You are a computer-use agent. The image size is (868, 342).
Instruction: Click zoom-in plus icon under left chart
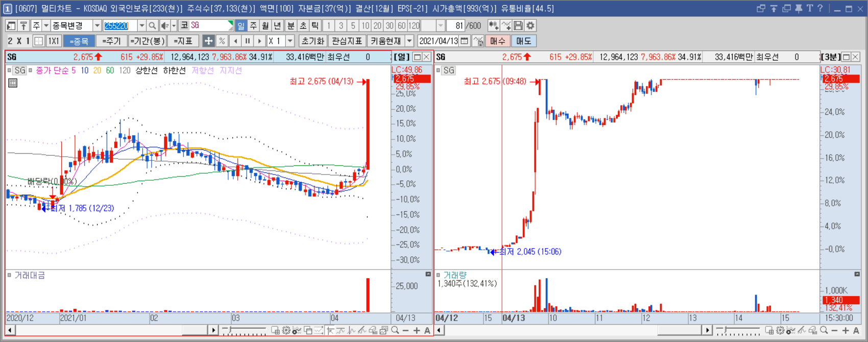417,331
